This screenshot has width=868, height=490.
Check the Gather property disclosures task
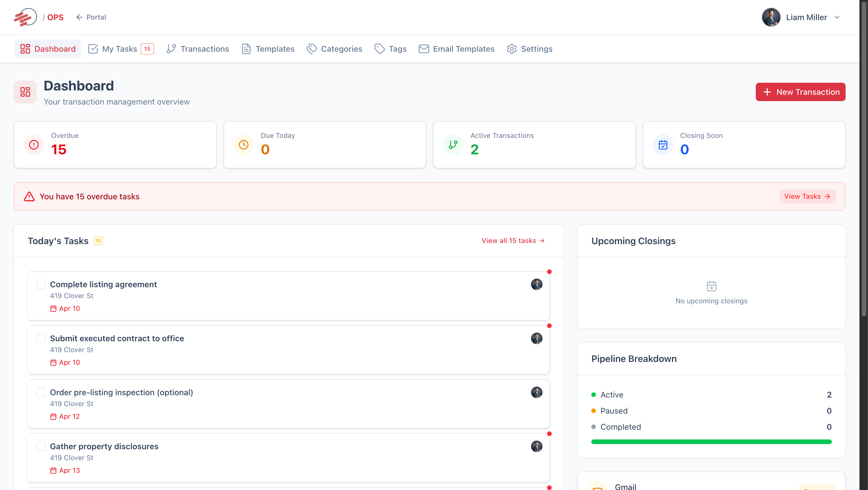(x=41, y=446)
